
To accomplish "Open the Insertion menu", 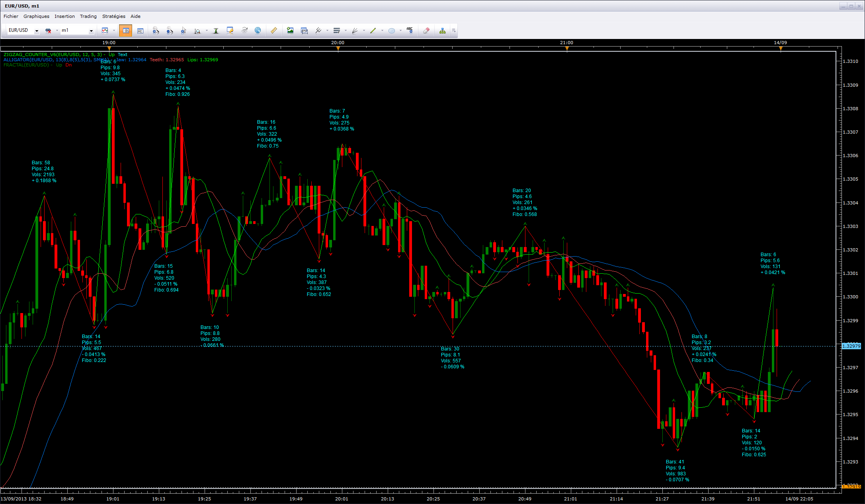I will [64, 16].
